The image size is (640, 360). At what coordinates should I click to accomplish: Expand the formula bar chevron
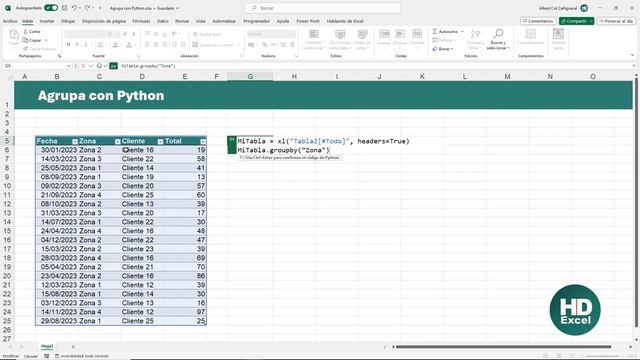tap(634, 66)
